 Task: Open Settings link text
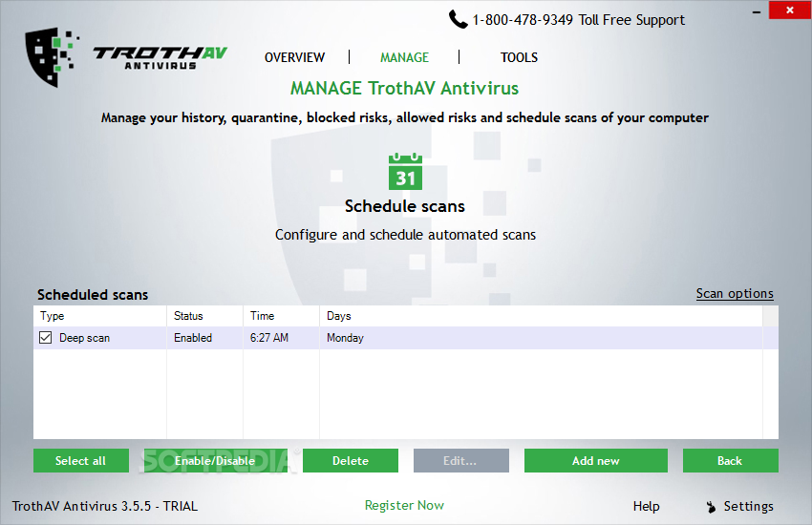point(748,506)
